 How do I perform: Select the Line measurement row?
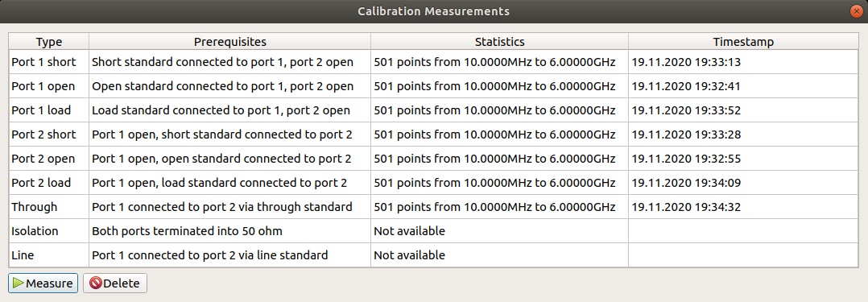(434, 255)
